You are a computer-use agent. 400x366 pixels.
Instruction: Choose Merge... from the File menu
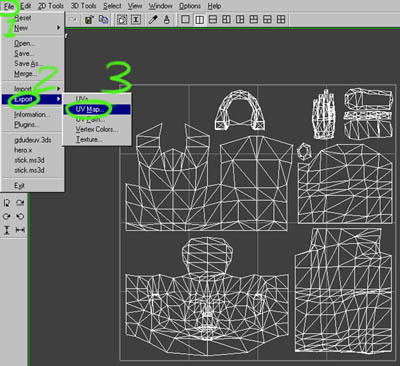(33, 74)
